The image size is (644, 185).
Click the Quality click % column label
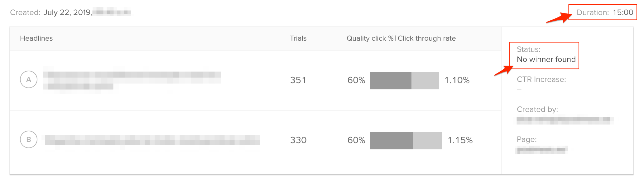(x=370, y=38)
